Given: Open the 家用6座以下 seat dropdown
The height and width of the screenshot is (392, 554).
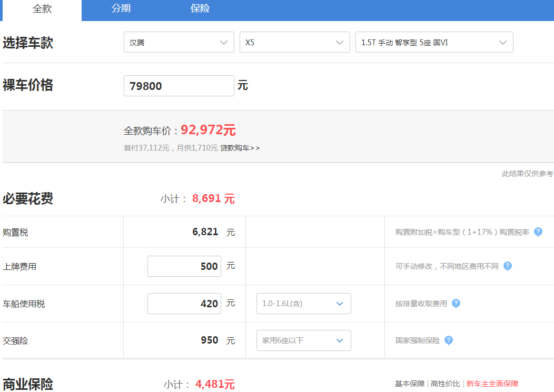Looking at the screenshot, I should 303,340.
